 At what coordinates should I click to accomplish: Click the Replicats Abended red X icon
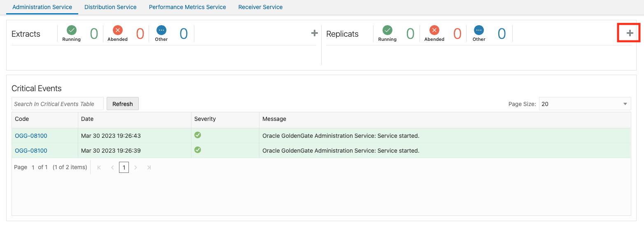point(434,30)
